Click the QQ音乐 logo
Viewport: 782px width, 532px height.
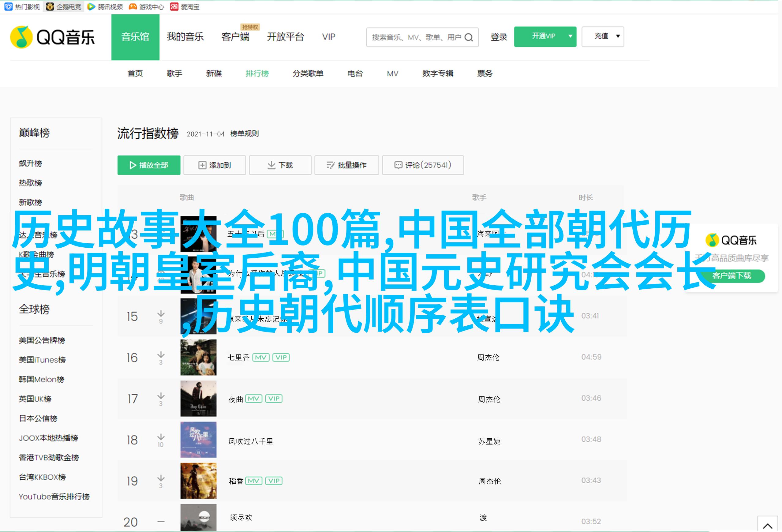53,37
